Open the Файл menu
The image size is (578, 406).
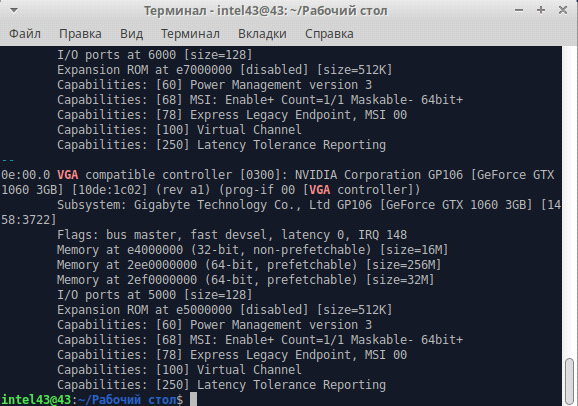point(25,34)
